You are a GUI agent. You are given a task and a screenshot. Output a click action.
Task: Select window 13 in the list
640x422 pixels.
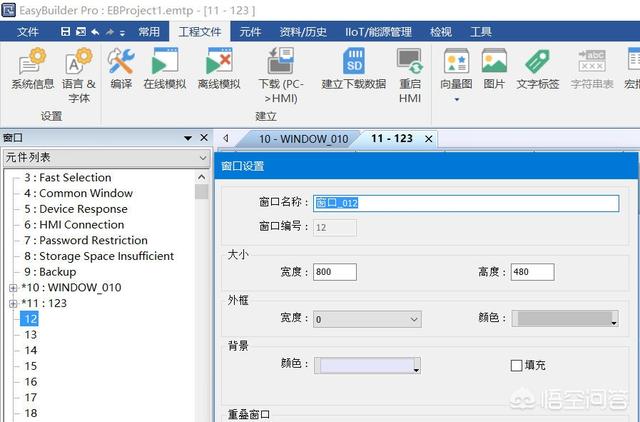[x=31, y=335]
